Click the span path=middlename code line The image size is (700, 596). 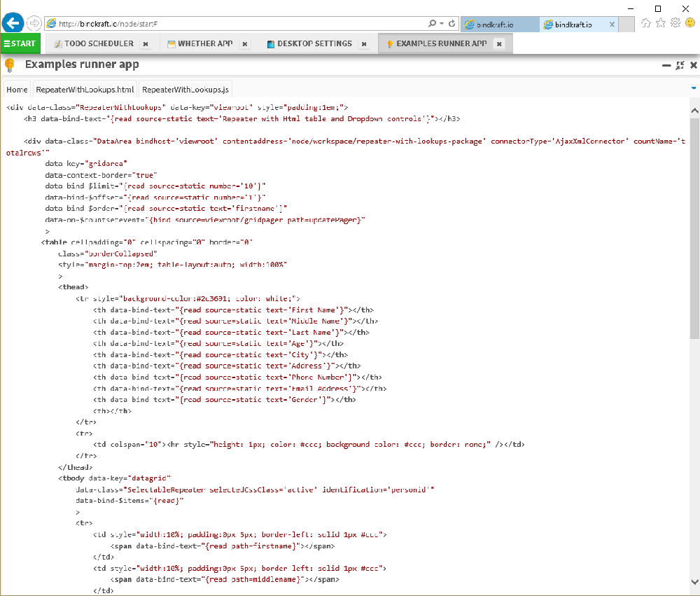click(x=225, y=579)
